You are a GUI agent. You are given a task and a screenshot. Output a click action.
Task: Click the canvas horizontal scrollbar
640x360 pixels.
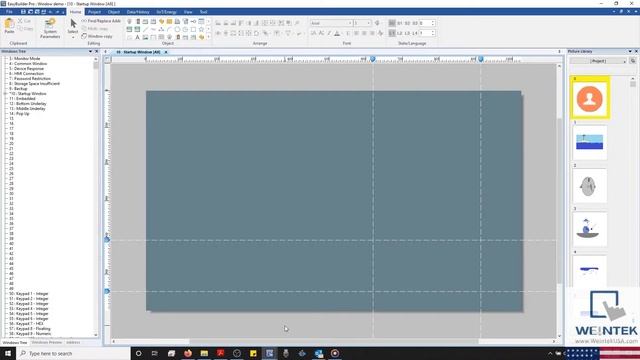334,342
